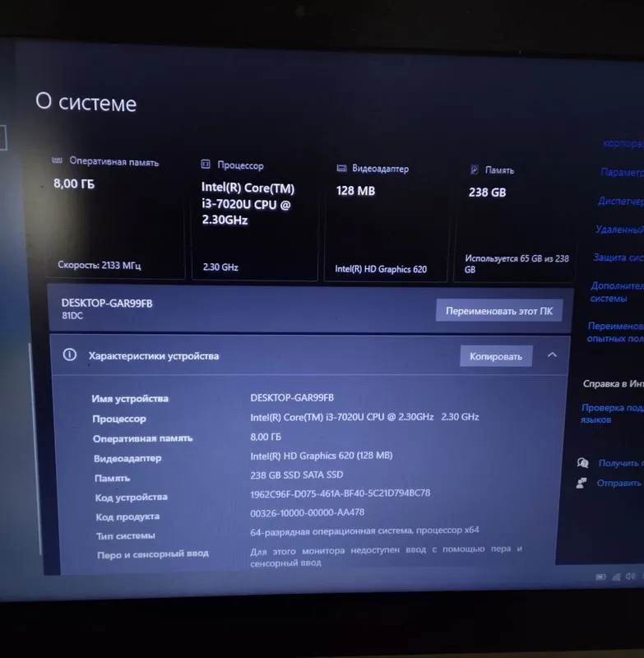
Task: Click the device name value DESKTOP-GAR99FB in specs
Action: (x=292, y=397)
